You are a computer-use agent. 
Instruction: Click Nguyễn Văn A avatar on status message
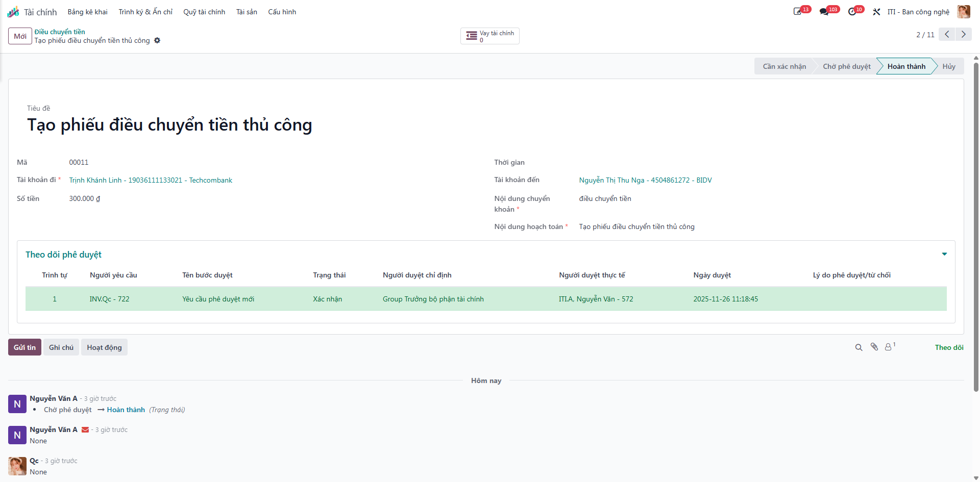17,404
